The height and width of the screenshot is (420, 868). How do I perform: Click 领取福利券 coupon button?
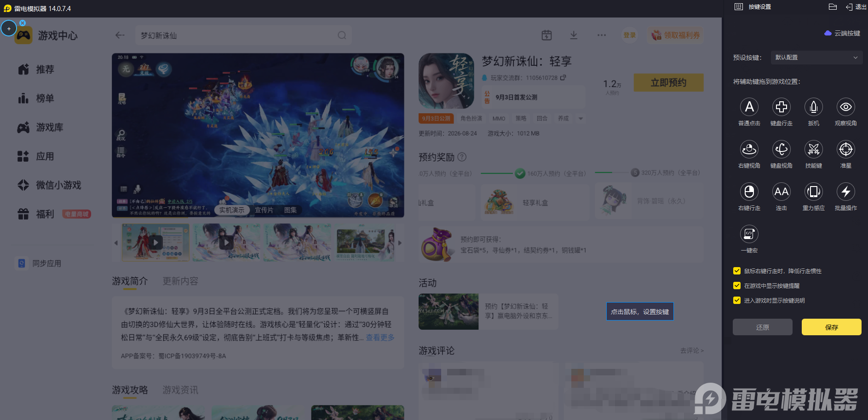pyautogui.click(x=675, y=35)
